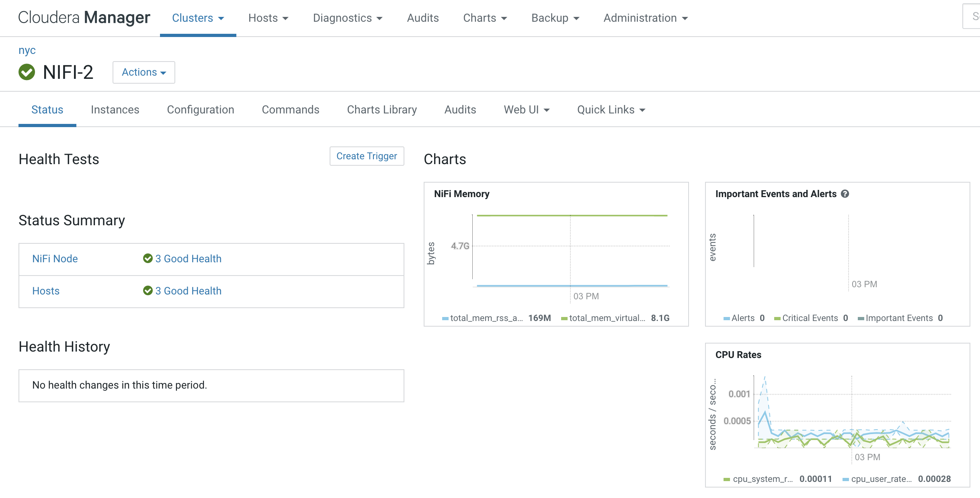Screen dimensions: 980x498
Task: Click the green check icon beside Hosts health
Action: pos(148,291)
